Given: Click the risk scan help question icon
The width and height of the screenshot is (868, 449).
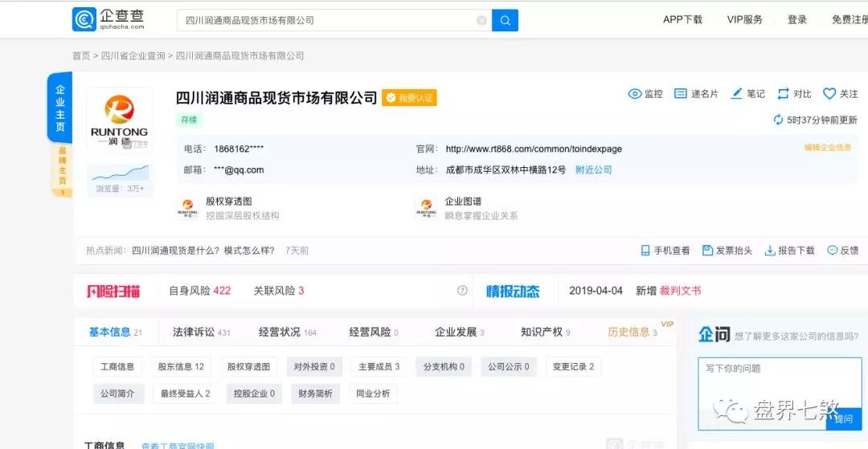Looking at the screenshot, I should [x=462, y=291].
